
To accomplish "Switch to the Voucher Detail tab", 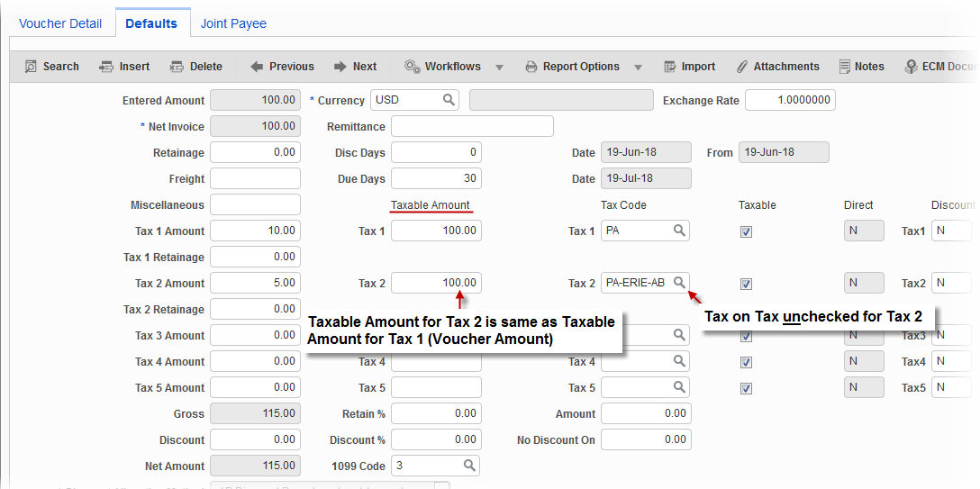I will pyautogui.click(x=60, y=23).
